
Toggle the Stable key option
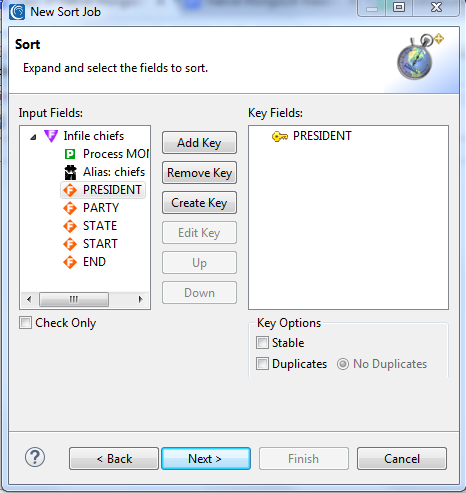click(262, 343)
